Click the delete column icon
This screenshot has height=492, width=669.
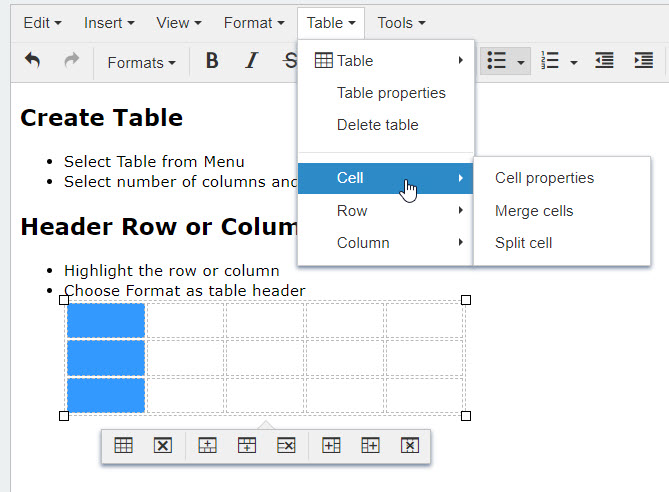click(x=409, y=446)
